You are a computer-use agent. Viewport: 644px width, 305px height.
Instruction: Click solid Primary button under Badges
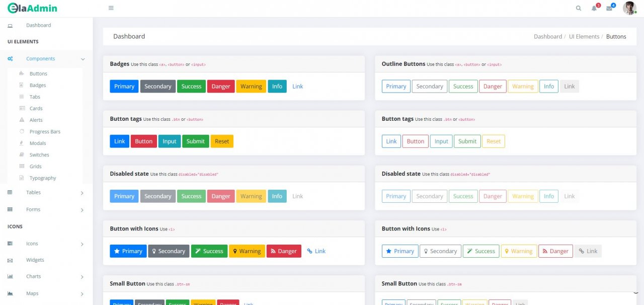tap(124, 86)
